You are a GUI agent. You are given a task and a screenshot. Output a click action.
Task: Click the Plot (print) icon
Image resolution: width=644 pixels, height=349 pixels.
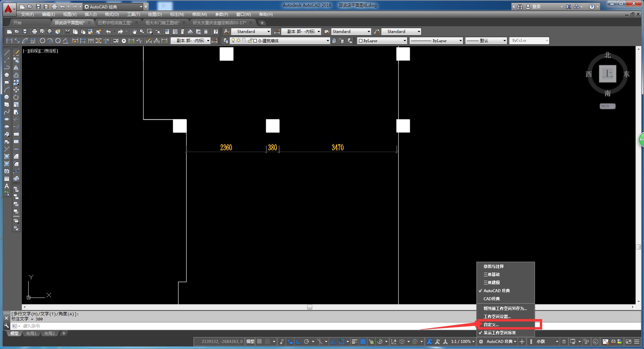coord(34,32)
